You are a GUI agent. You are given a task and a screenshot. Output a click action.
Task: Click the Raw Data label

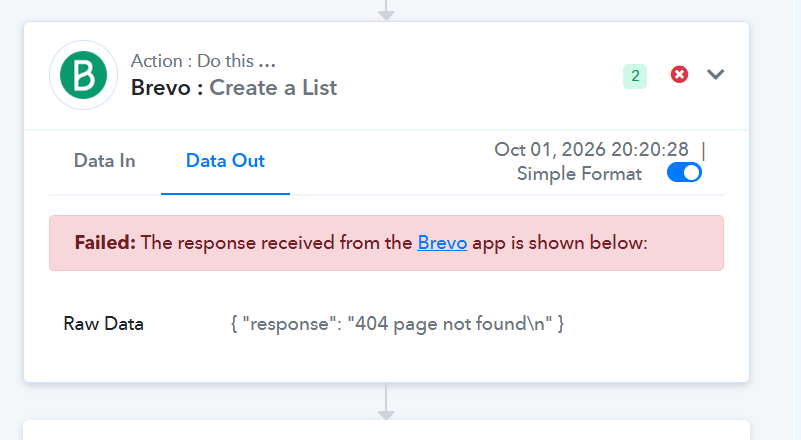click(x=103, y=324)
